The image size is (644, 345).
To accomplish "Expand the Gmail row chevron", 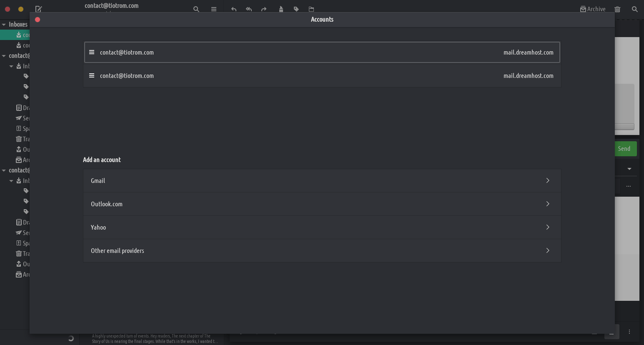I will click(x=547, y=180).
